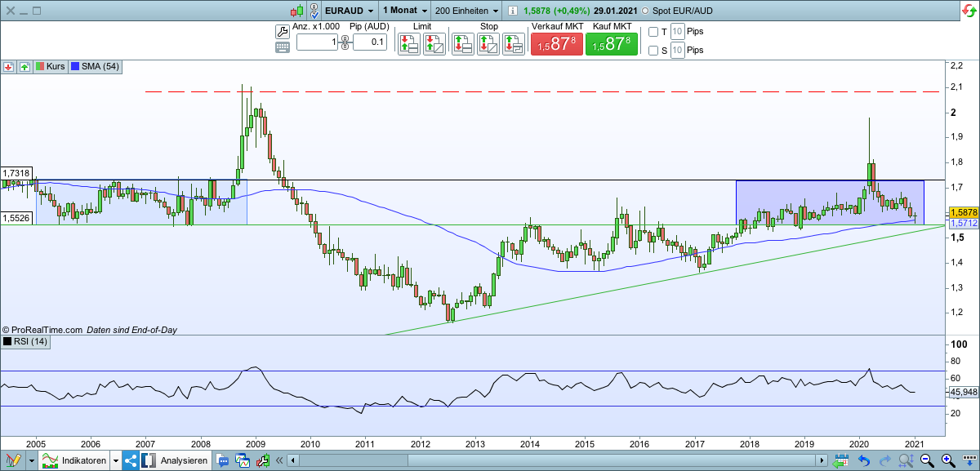Open the order settings wrench icon
This screenshot has width=980, height=471.
pos(282,33)
